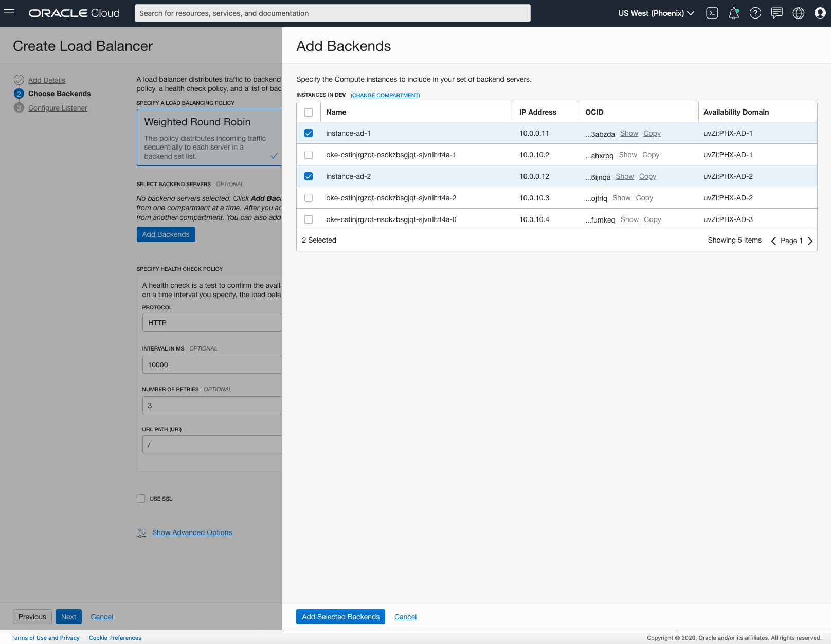Expand Show Advanced Options
The height and width of the screenshot is (644, 831).
(x=192, y=532)
